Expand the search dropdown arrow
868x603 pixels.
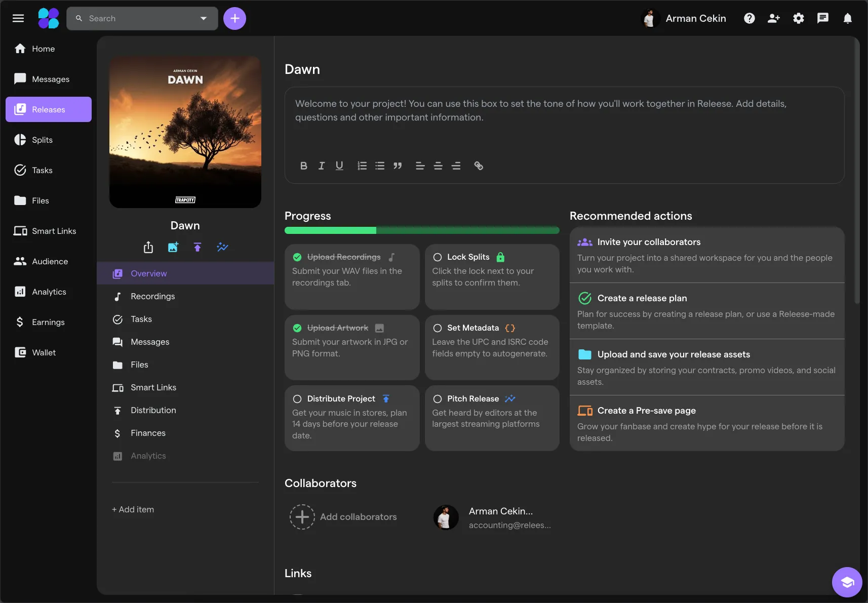coord(204,18)
